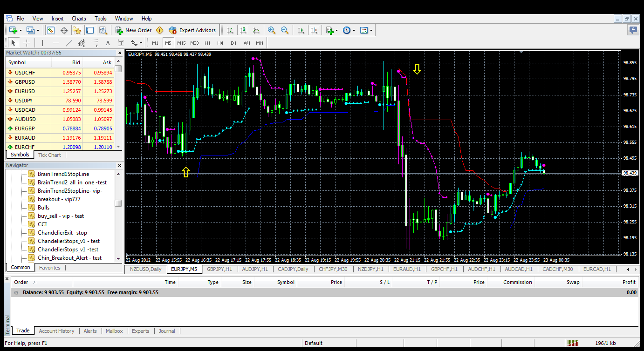Open the chat icon at toolbar's right
This screenshot has height=351, width=644.
tap(633, 30)
